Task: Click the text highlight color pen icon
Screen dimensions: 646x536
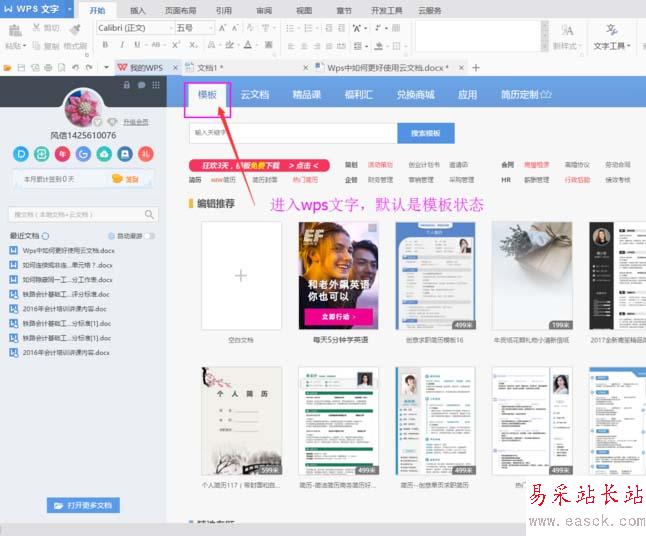Action: [x=229, y=45]
